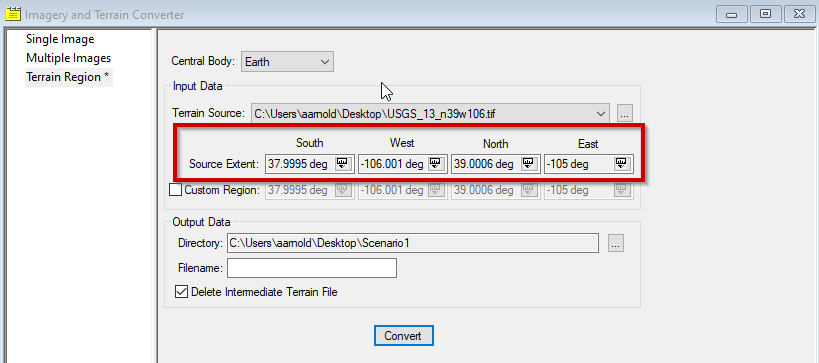
Task: Select Terrain Region * in the left list
Action: pos(68,77)
